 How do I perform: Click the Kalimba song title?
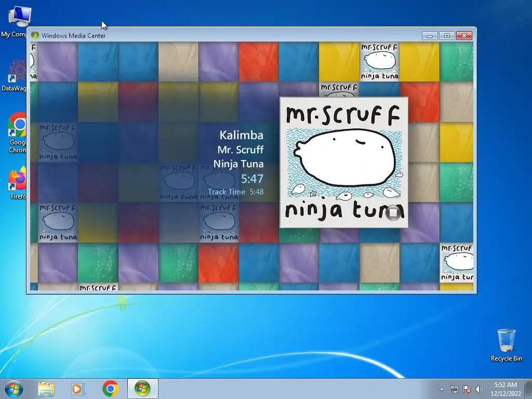click(x=241, y=135)
